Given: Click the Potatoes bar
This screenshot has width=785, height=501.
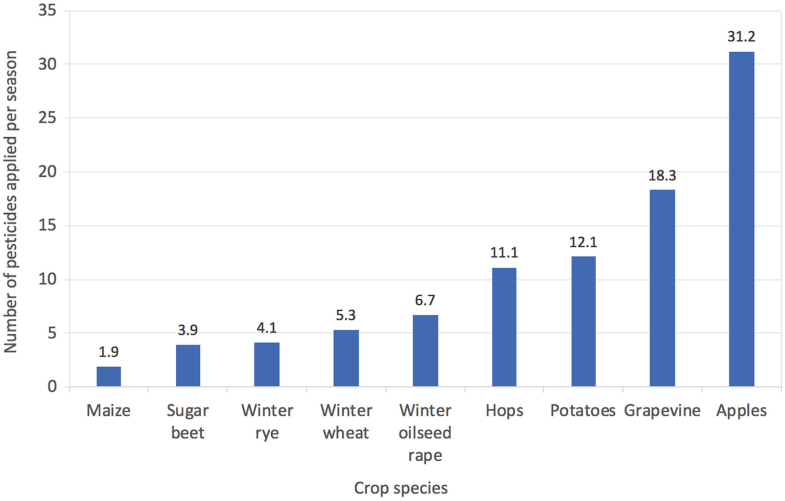Looking at the screenshot, I should [x=583, y=322].
